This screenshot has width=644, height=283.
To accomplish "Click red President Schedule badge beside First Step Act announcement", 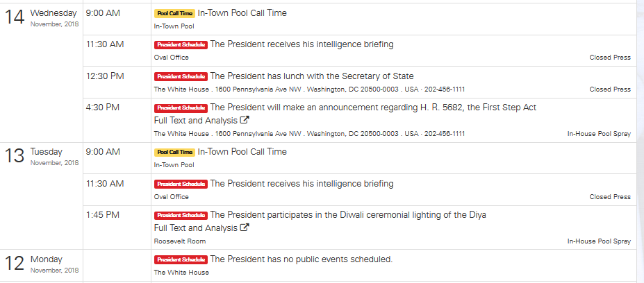I will (x=181, y=108).
